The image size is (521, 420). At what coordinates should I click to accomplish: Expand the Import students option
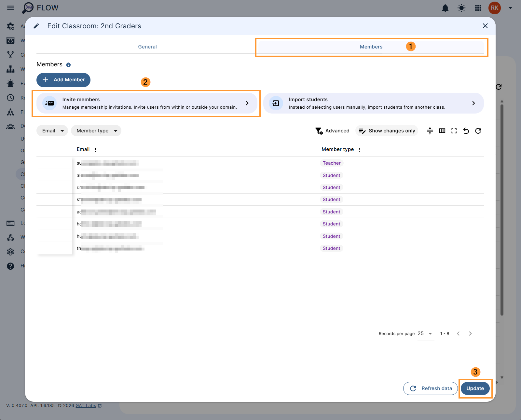tap(373, 103)
